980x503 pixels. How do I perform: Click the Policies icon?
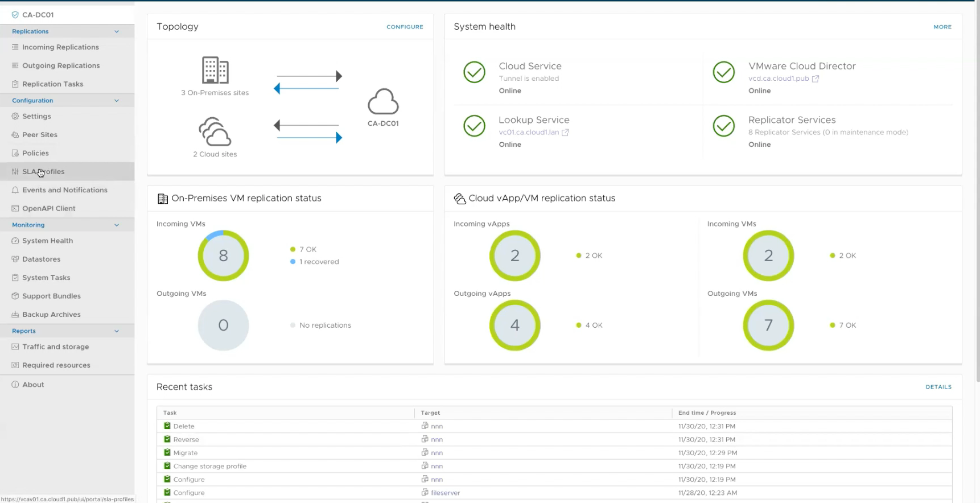15,153
